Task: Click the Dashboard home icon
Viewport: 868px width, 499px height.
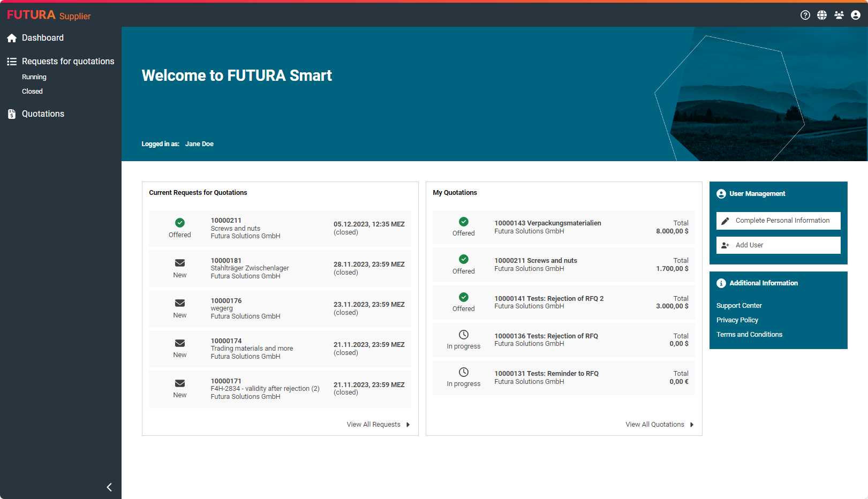Action: (x=12, y=38)
